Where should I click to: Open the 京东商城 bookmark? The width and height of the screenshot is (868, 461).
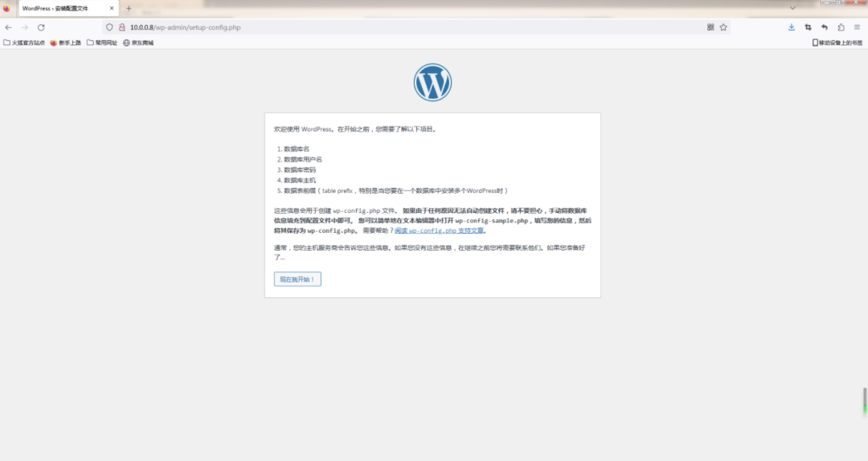138,43
